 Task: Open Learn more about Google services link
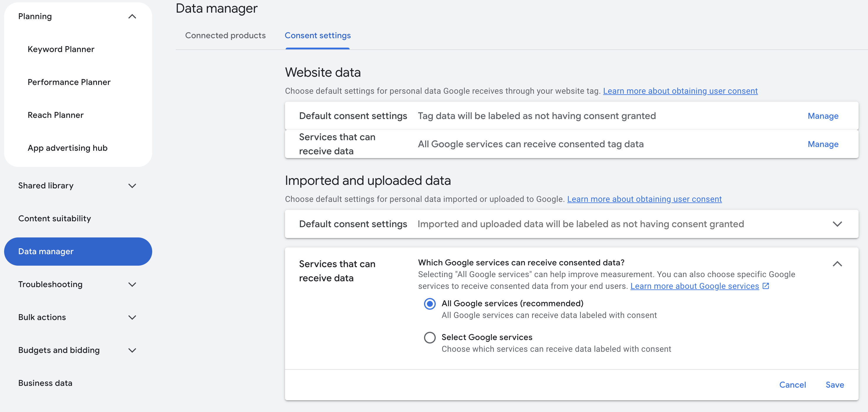pyautogui.click(x=694, y=286)
